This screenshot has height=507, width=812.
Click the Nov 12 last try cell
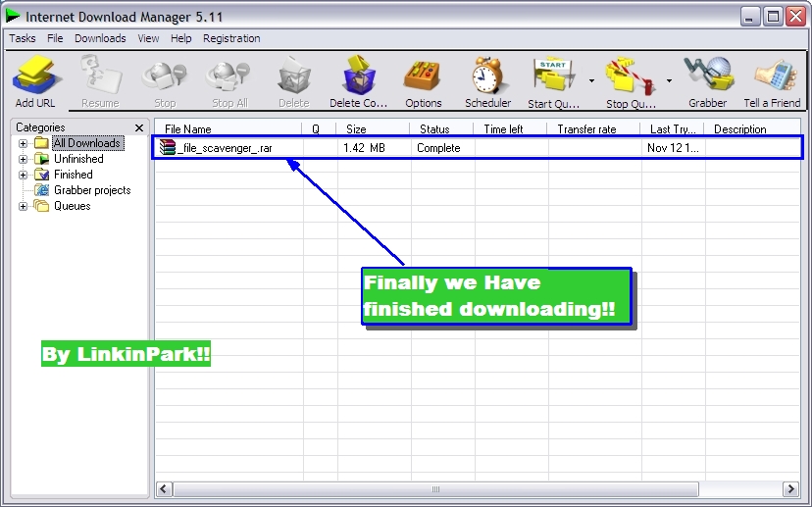pos(673,148)
